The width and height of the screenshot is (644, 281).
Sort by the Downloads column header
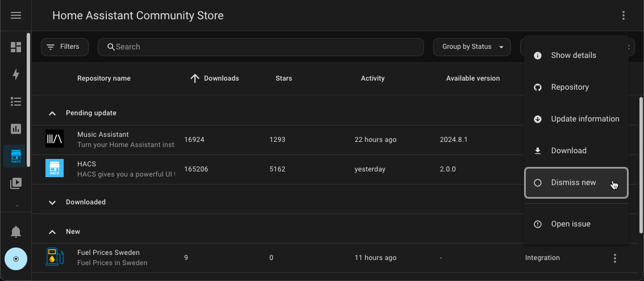pos(221,78)
